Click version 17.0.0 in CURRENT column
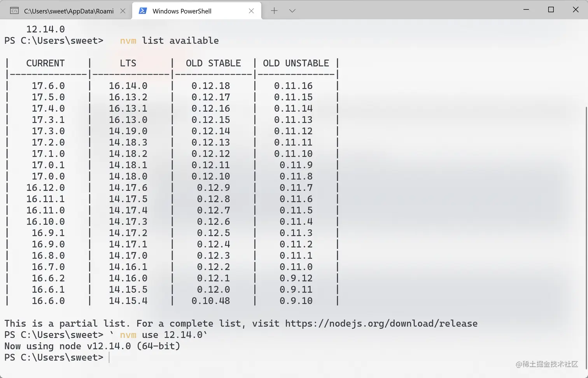Image resolution: width=588 pixels, height=378 pixels. point(48,177)
